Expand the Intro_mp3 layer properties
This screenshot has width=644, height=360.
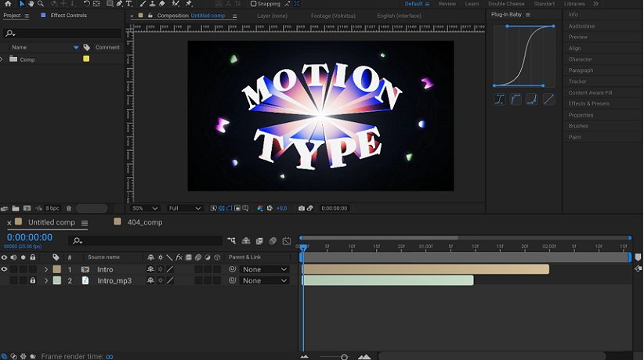pos(45,280)
